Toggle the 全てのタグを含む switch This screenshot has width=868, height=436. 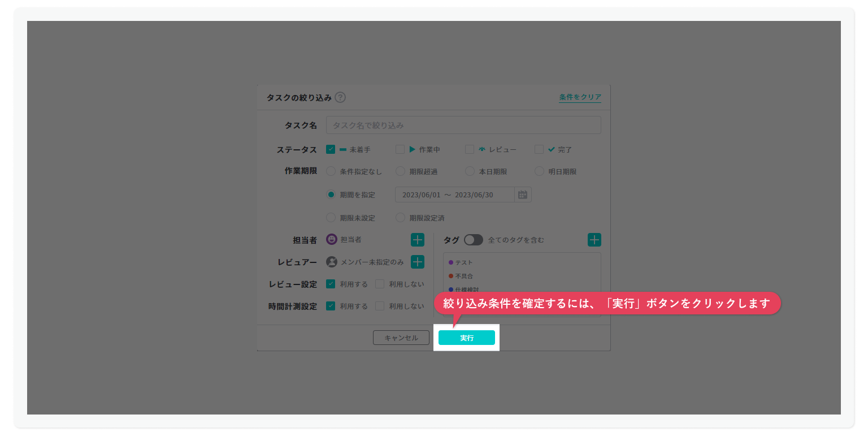474,240
